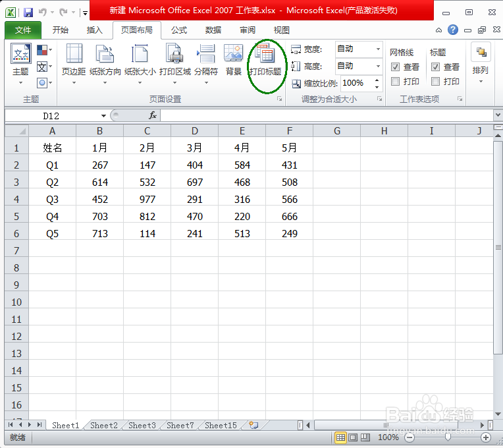This screenshot has width=503, height=448.
Task: Go to the last sheet tab arrow
Action: click(x=39, y=425)
